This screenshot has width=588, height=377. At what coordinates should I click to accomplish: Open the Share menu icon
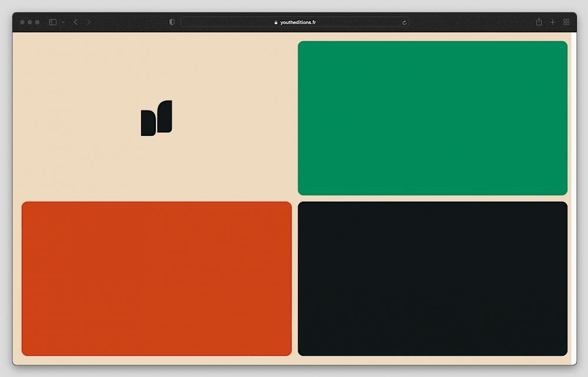[539, 22]
